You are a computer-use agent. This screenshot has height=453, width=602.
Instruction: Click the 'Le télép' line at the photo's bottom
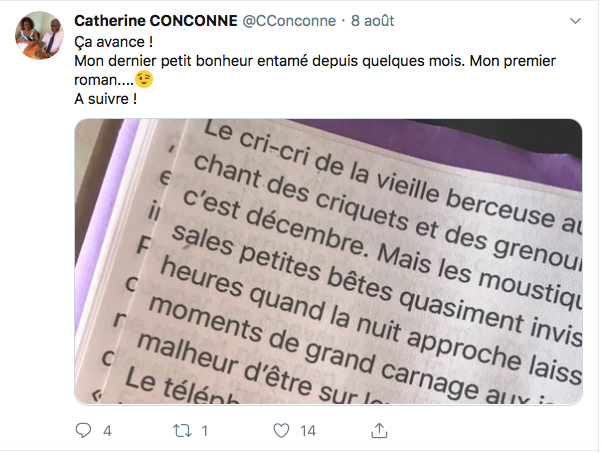click(180, 387)
